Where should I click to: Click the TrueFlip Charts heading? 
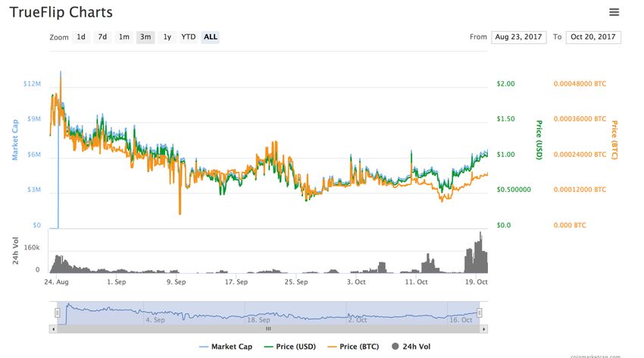(x=61, y=12)
